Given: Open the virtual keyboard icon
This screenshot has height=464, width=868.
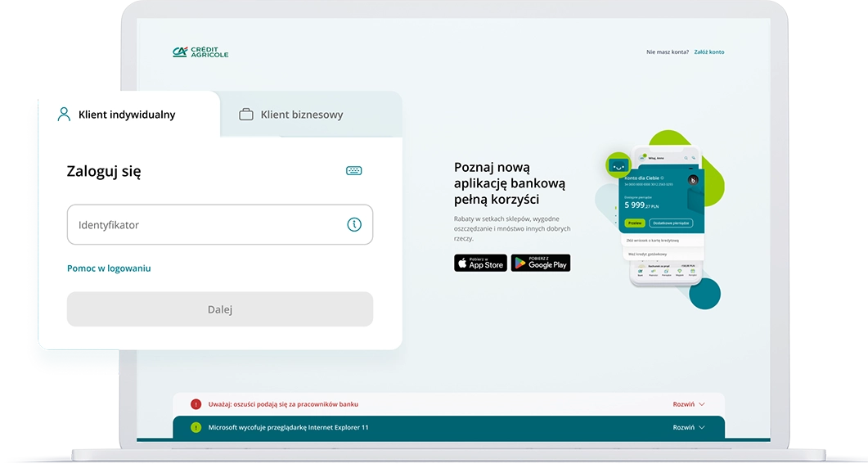Looking at the screenshot, I should pos(353,171).
